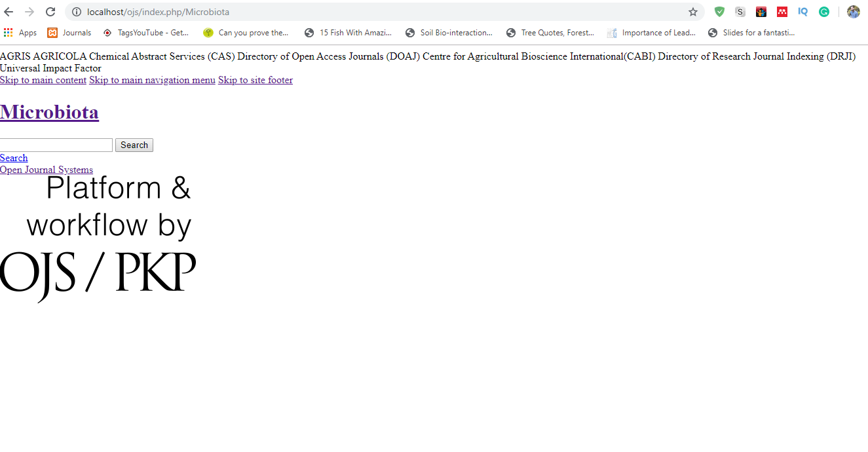Viewport: 868px width, 452px height.
Task: Open the red M extension icon
Action: click(782, 12)
